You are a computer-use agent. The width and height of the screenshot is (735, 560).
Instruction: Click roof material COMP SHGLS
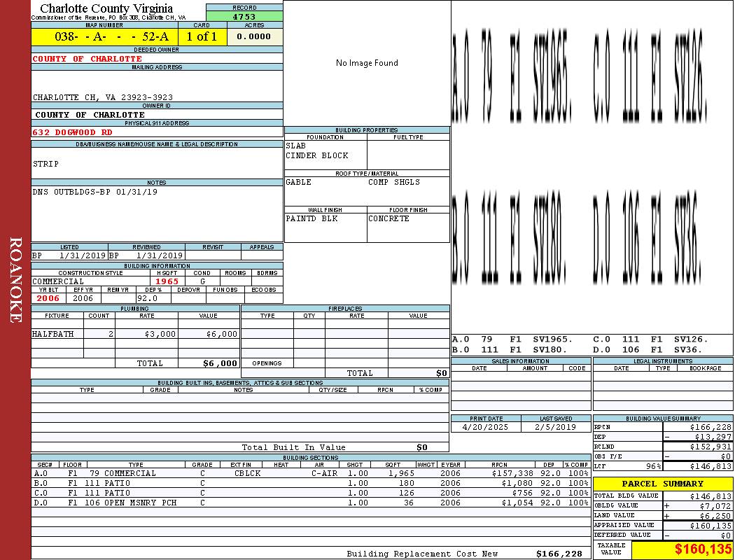click(394, 182)
